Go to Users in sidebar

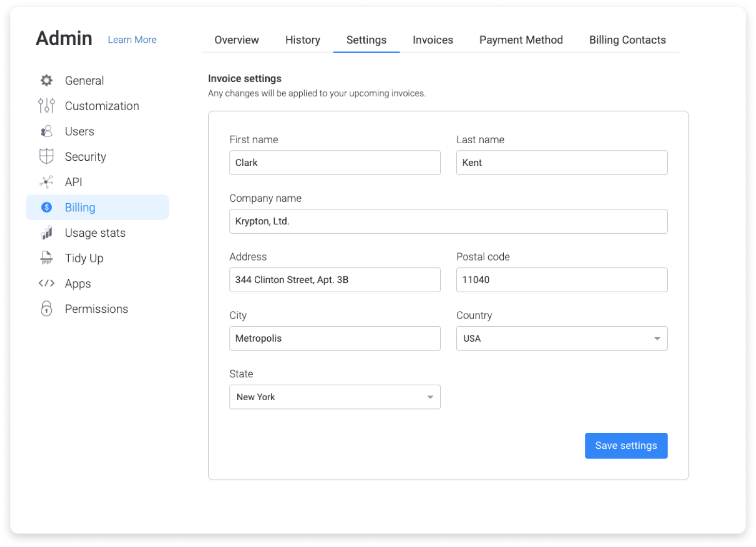pyautogui.click(x=80, y=131)
